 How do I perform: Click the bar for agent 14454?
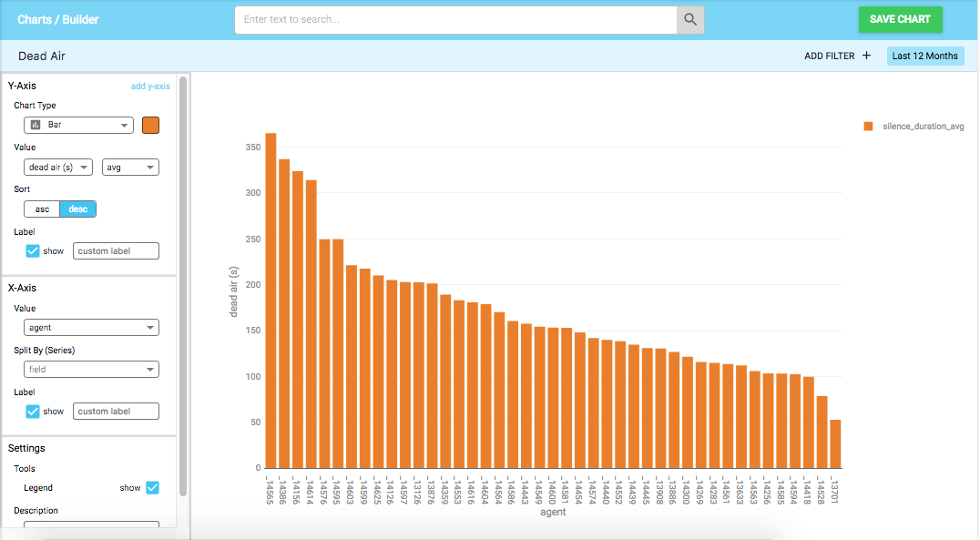point(580,401)
